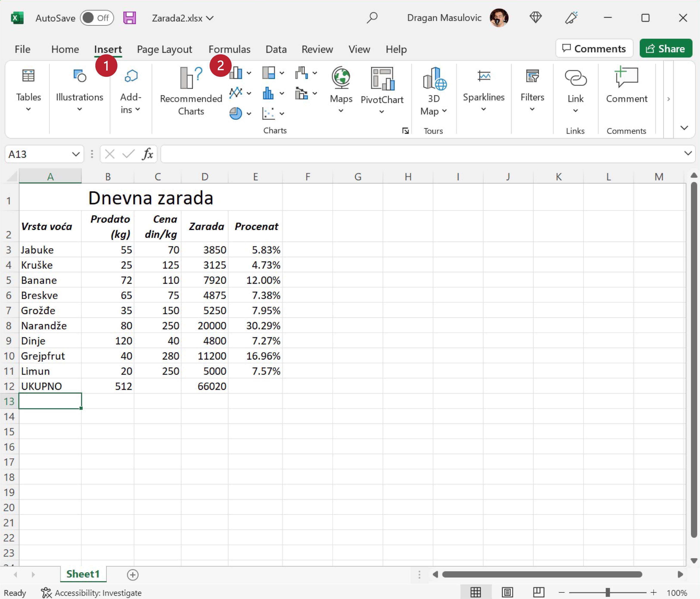Toggle the AutoSave switch on
Image resolution: width=700 pixels, height=599 pixels.
(97, 18)
